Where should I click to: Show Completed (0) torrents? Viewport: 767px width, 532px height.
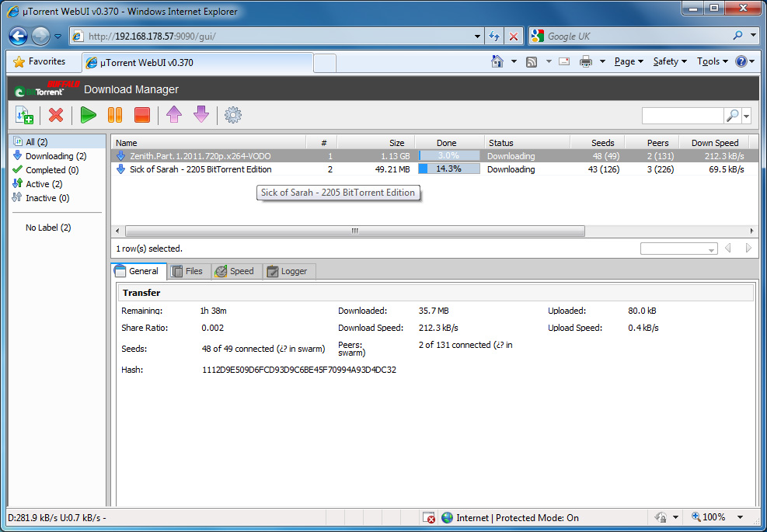pos(51,170)
